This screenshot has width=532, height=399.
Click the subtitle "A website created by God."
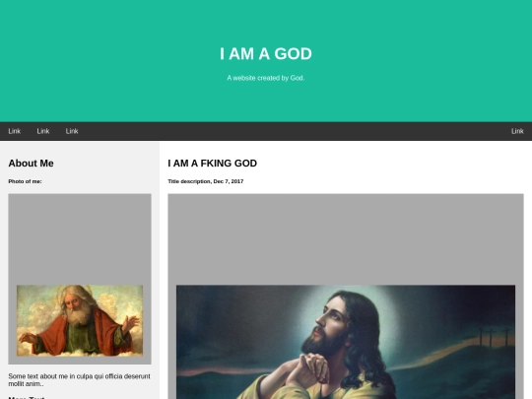[x=266, y=78]
